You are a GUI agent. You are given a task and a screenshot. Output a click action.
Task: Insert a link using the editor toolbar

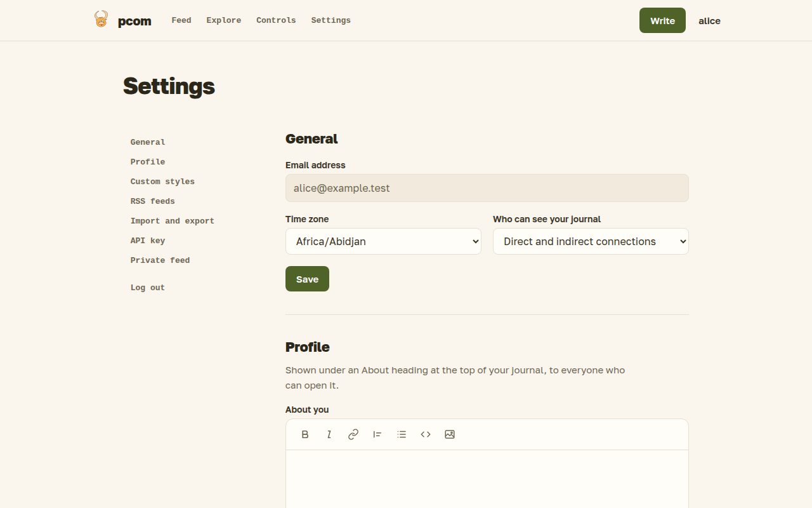(x=353, y=434)
